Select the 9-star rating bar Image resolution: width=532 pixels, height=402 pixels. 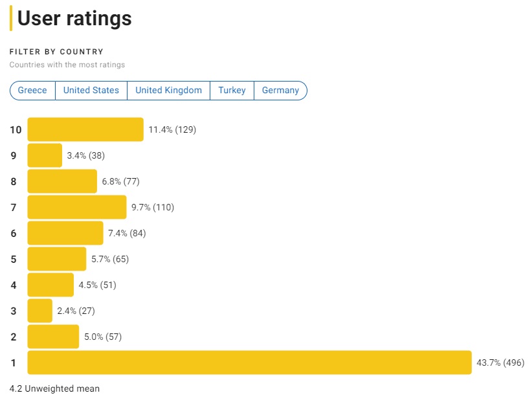tap(45, 155)
